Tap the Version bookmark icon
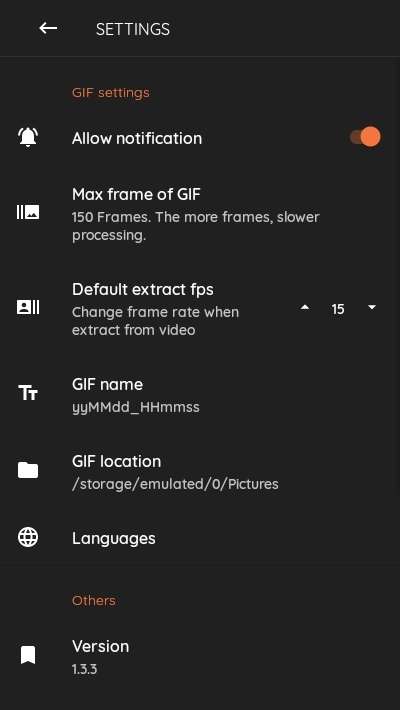 point(28,655)
